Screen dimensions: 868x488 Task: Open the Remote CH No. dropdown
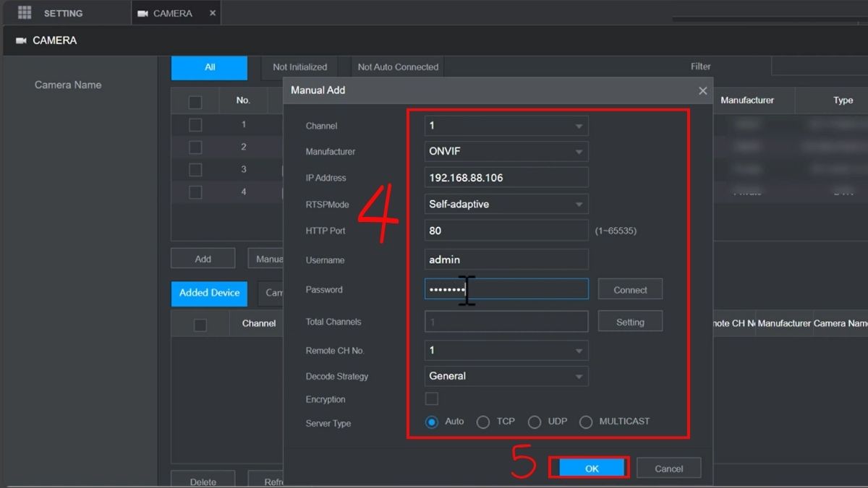(506, 351)
